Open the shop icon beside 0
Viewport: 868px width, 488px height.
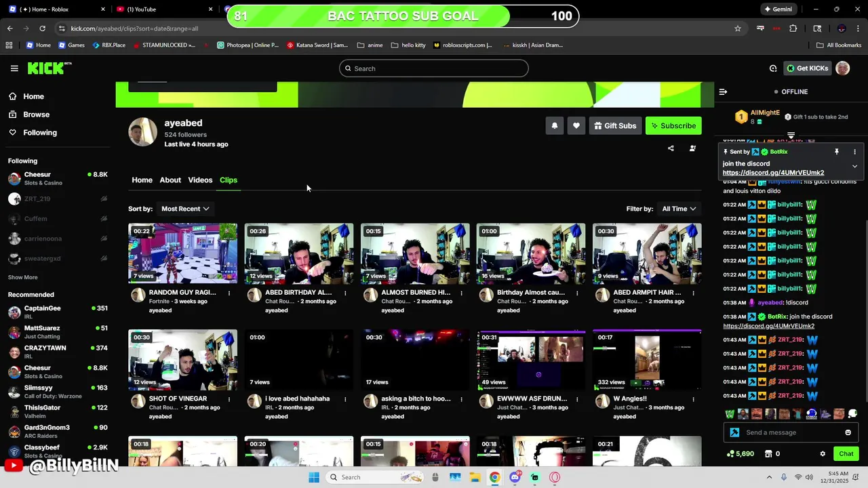click(x=768, y=454)
